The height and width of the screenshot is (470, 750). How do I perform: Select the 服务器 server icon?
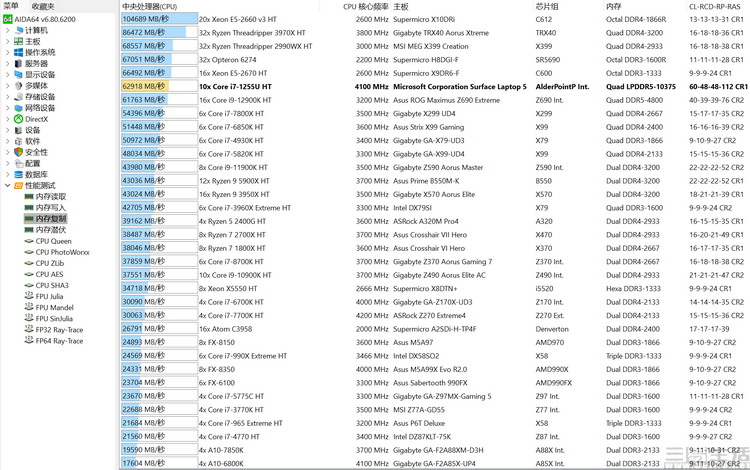19,63
